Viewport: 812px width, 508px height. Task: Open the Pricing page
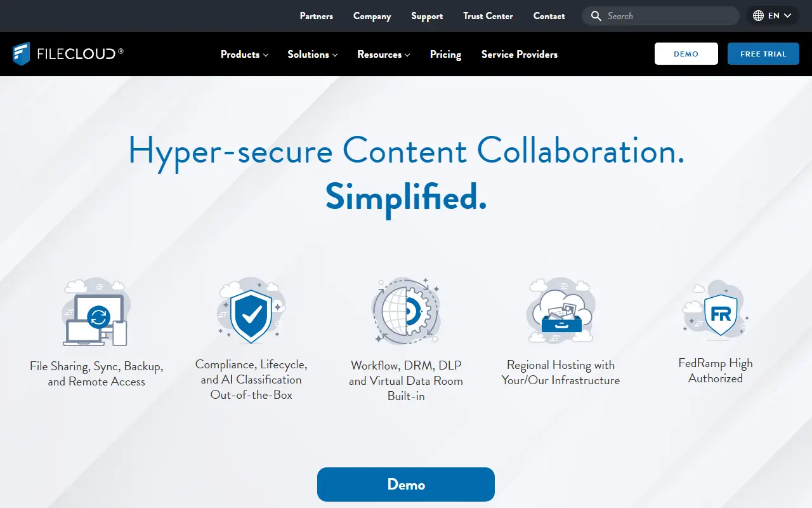pos(445,55)
